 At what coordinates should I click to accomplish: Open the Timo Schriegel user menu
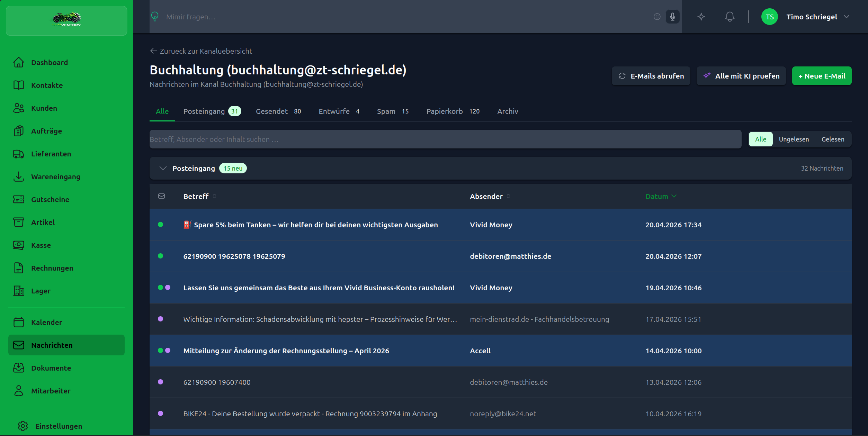[812, 17]
